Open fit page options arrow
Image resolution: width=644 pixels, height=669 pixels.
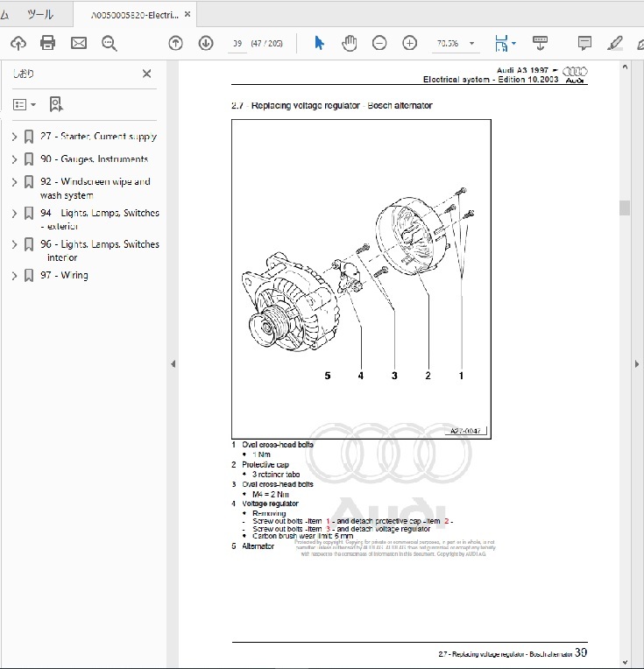[513, 43]
